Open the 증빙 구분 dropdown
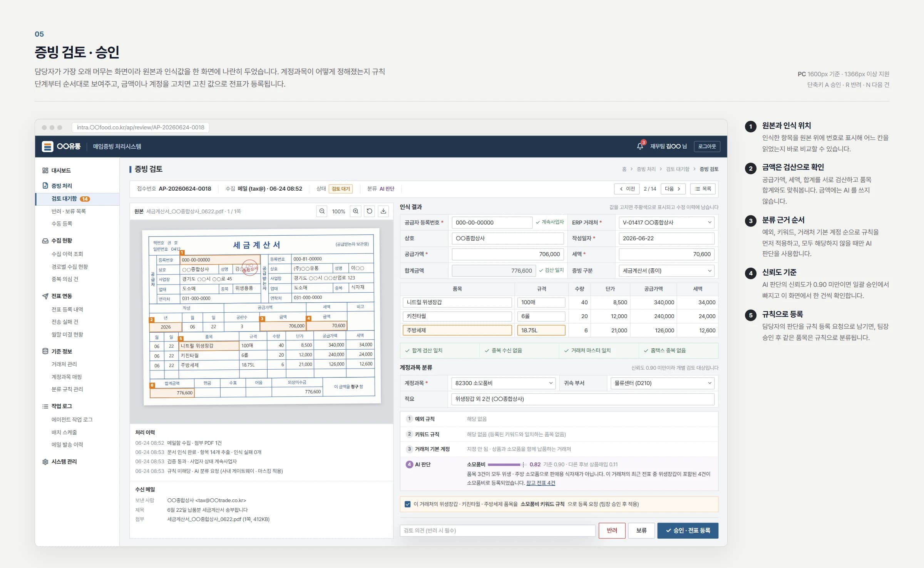 click(666, 270)
